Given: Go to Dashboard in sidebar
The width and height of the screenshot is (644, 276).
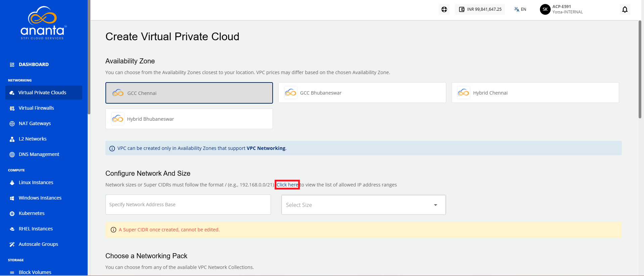Looking at the screenshot, I should pyautogui.click(x=34, y=64).
